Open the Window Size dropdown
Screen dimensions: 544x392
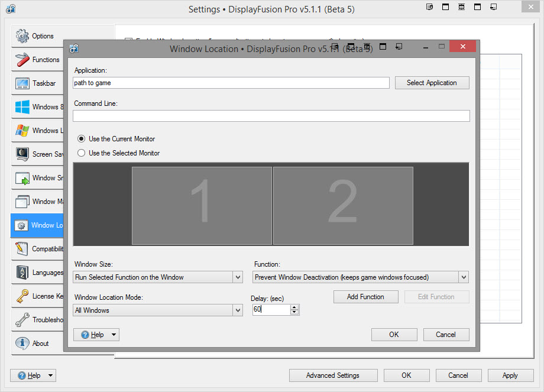click(x=238, y=277)
